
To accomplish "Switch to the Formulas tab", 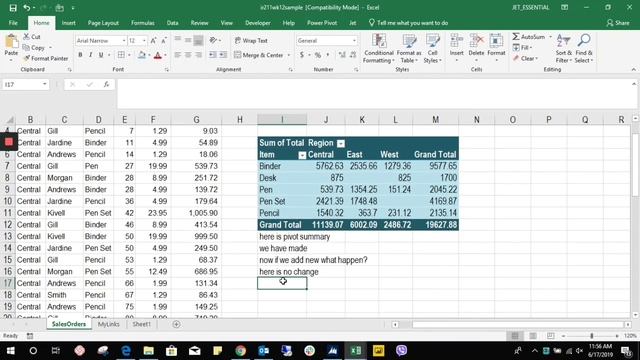I will (x=142, y=23).
